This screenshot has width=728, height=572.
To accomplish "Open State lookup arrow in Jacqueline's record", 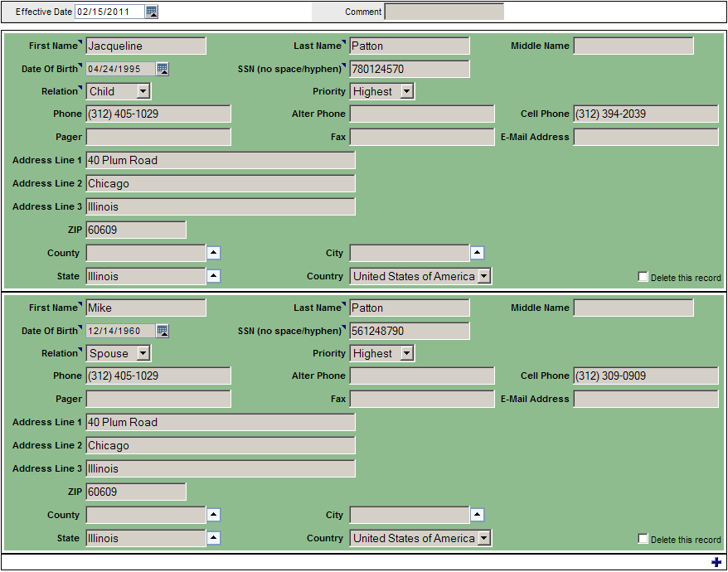I will click(x=214, y=276).
